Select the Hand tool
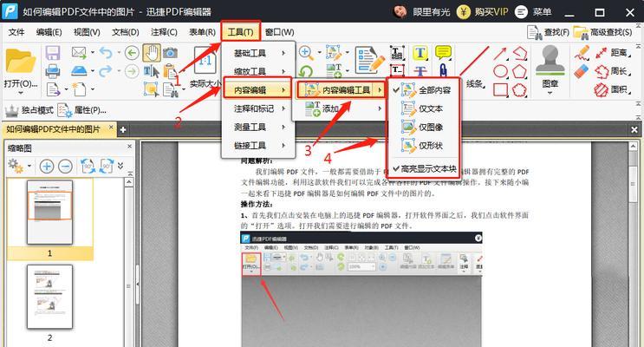 click(x=152, y=53)
